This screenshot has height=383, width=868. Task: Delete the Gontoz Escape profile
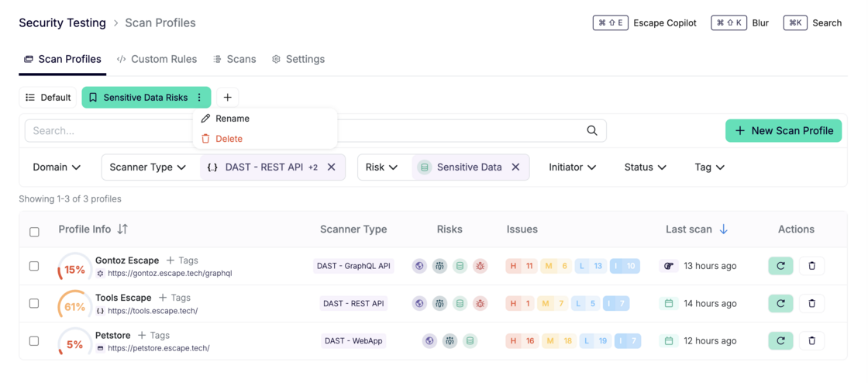point(811,266)
